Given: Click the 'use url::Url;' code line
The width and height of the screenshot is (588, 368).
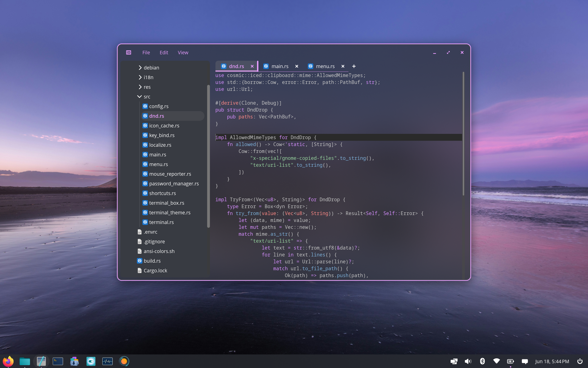Looking at the screenshot, I should 234,89.
